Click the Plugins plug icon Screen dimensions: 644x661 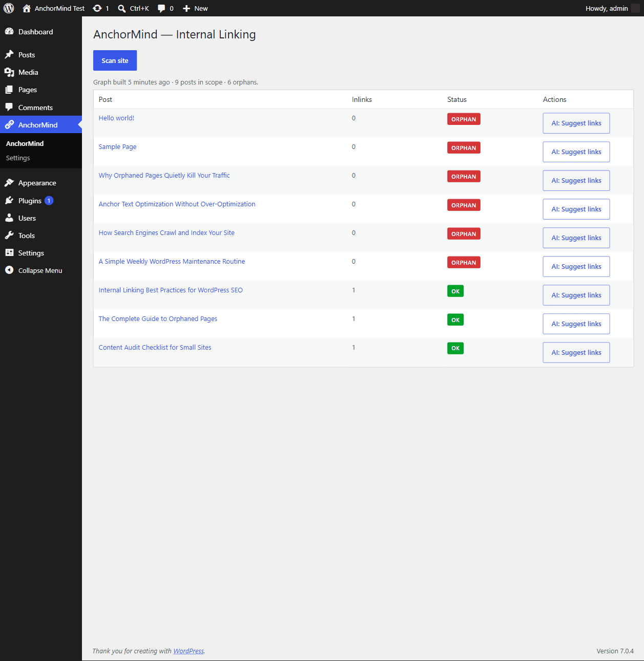[x=9, y=201]
